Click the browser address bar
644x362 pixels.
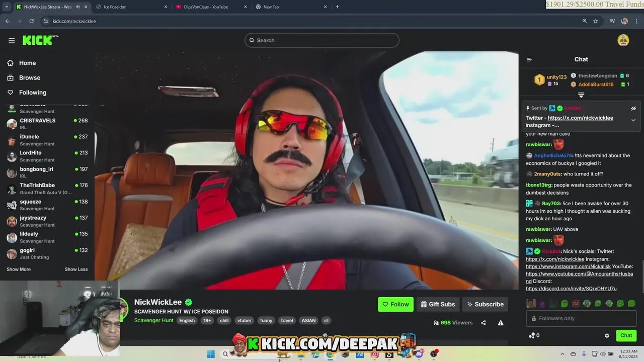(x=312, y=21)
